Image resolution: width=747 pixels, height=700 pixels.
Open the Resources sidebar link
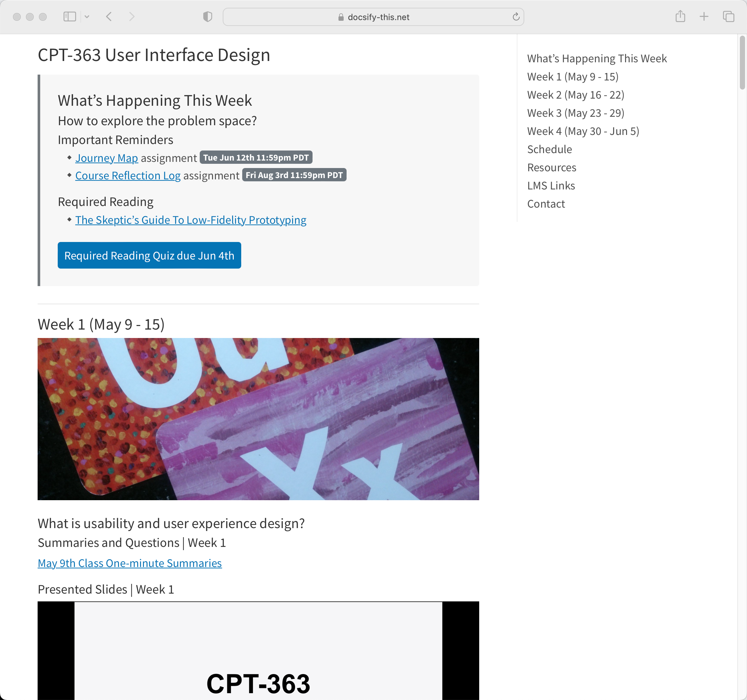pos(552,167)
